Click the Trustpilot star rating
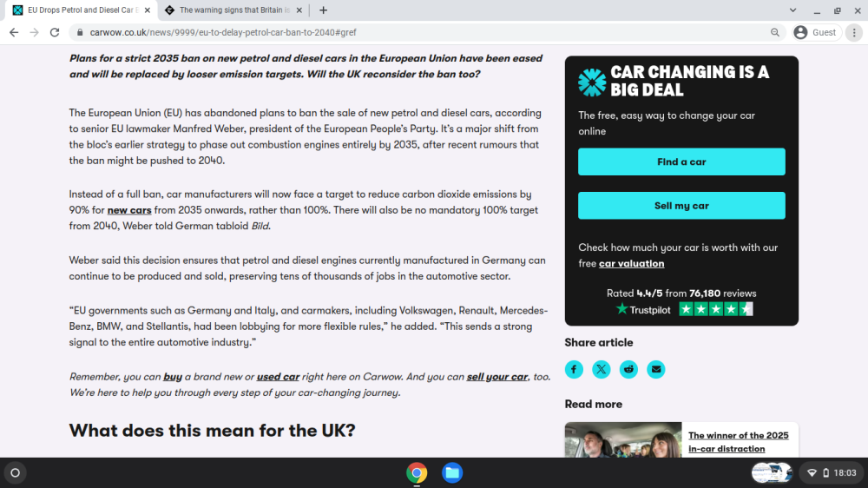 tap(716, 310)
